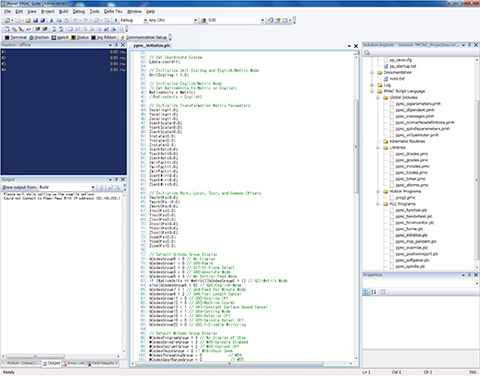The height and width of the screenshot is (376, 480).
Task: Open the Position panel window options dropdown
Action: pyautogui.click(x=110, y=45)
